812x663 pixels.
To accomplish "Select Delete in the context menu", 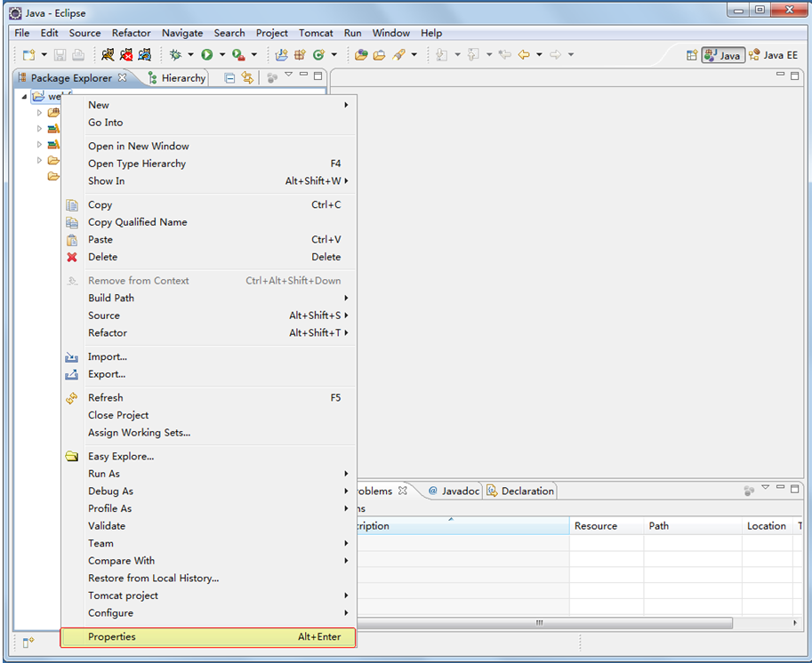I will click(208, 257).
